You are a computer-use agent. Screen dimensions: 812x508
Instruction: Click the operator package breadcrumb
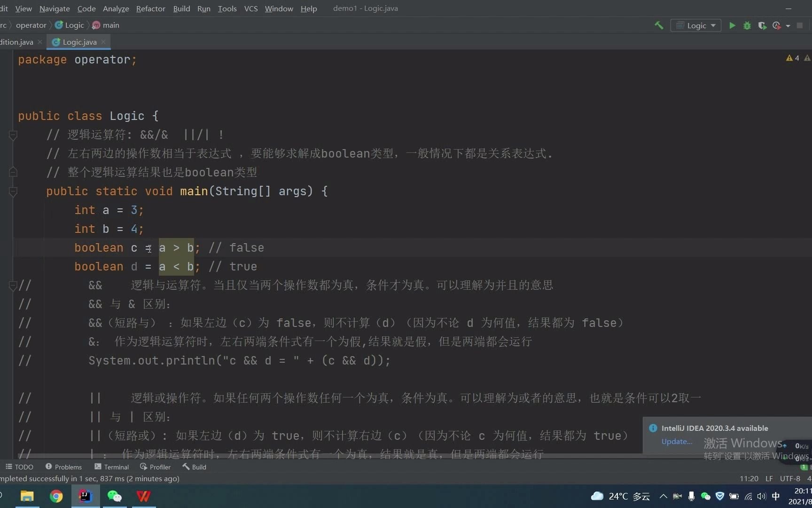click(31, 25)
